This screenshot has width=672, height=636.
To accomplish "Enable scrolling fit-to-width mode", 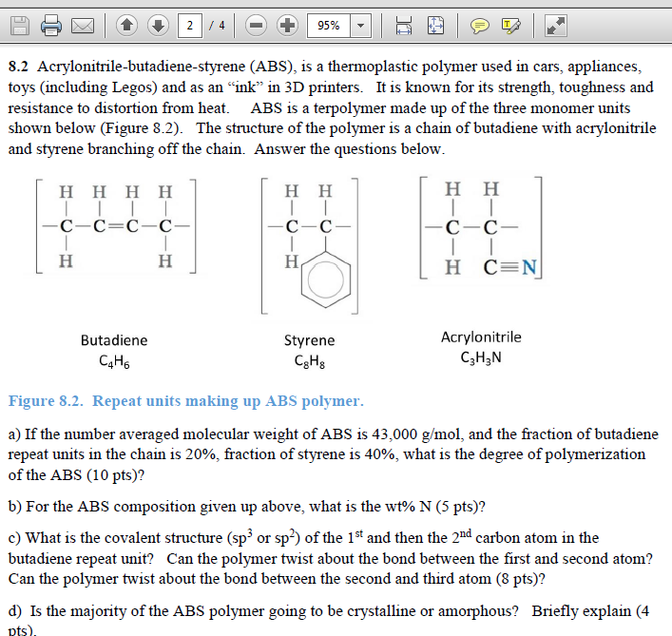I will 401,26.
